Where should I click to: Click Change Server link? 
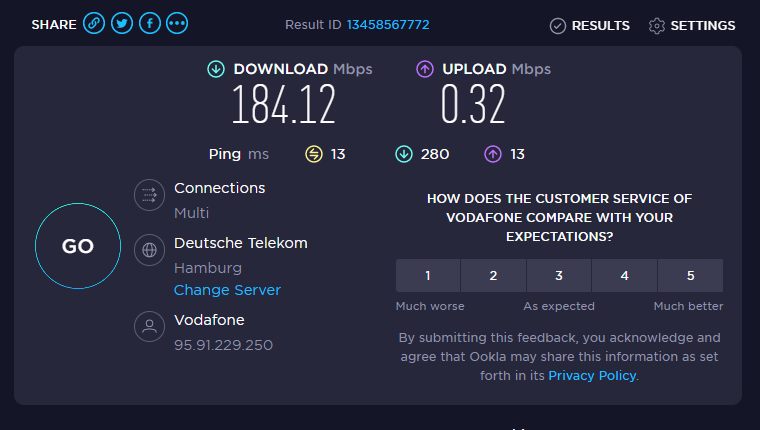click(227, 290)
